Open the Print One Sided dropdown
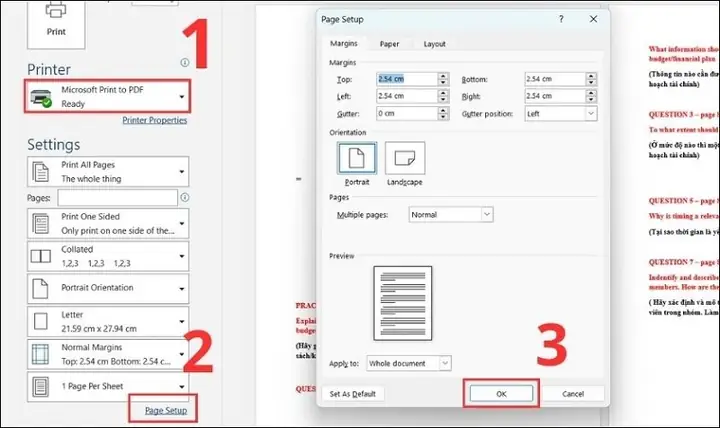Viewport: 720px width, 428px height. 108,224
